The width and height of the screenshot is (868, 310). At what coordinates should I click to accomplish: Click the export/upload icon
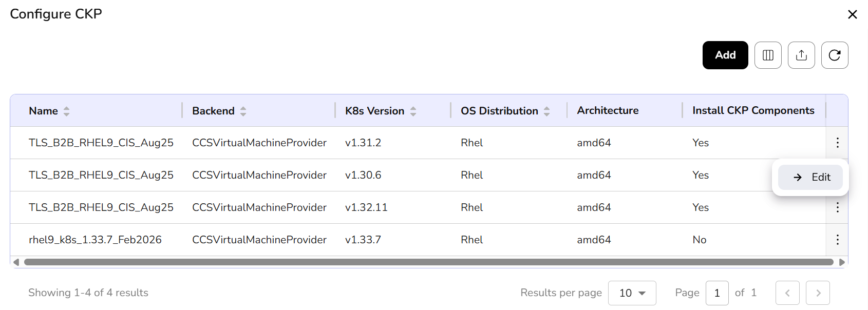tap(801, 55)
